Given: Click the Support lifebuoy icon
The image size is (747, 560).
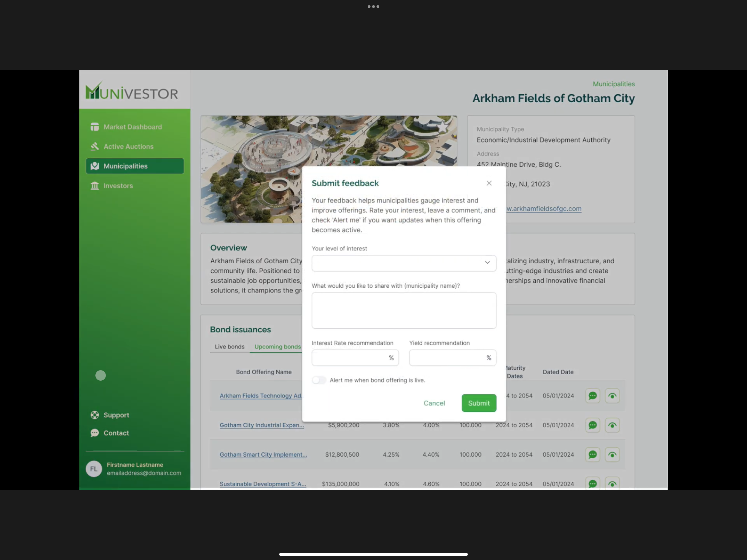Looking at the screenshot, I should point(95,415).
